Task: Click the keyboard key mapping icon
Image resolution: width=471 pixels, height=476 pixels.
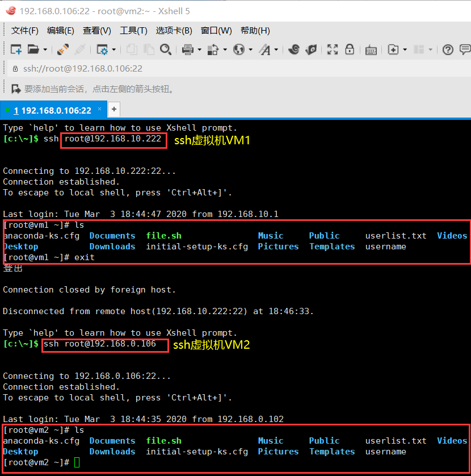Action: click(371, 50)
